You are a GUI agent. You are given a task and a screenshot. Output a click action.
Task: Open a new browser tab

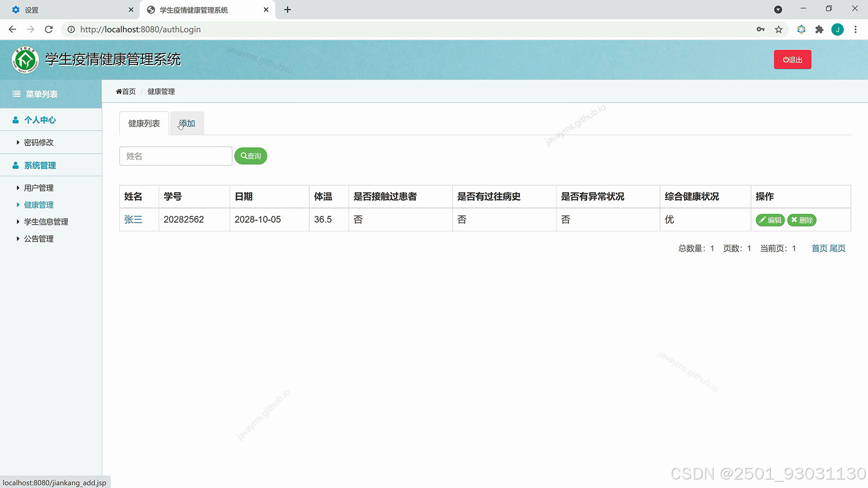pos(288,9)
